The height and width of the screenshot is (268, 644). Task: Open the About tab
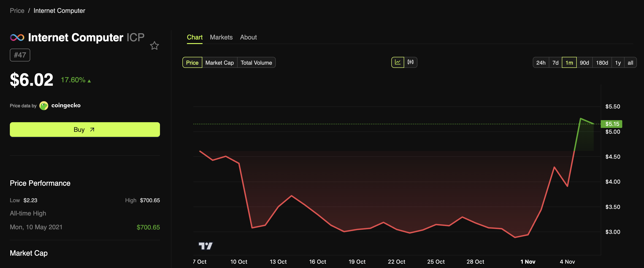pos(248,37)
